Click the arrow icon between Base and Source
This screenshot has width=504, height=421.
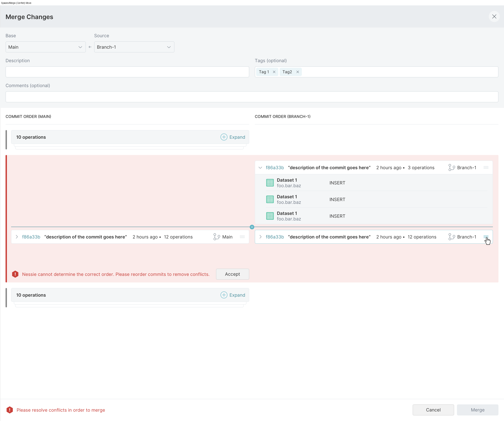click(90, 47)
